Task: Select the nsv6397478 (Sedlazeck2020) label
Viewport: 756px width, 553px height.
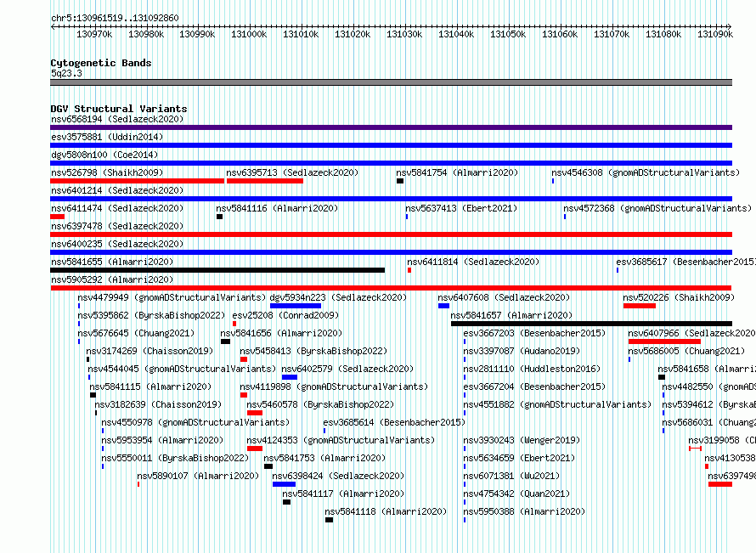Action: (x=117, y=226)
